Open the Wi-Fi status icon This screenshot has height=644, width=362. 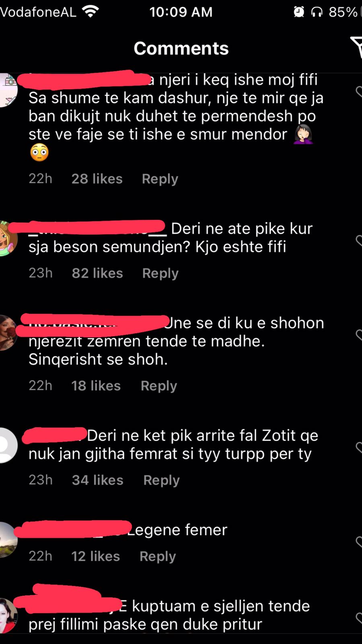90,12
